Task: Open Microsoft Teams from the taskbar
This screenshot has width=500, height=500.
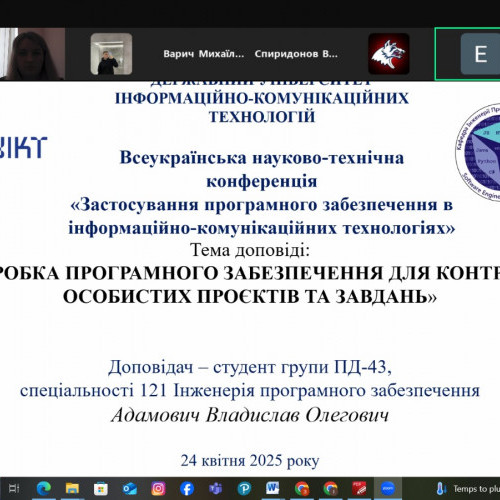Action: 215,489
